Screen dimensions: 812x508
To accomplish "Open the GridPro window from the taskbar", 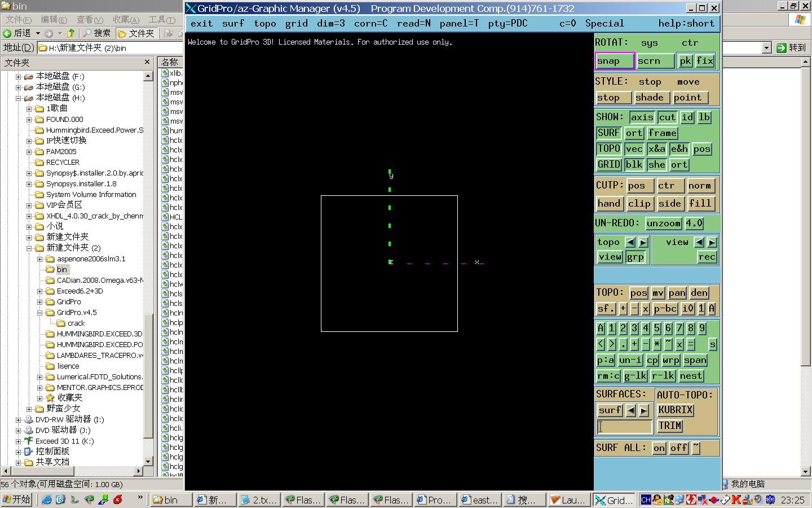I will pos(615,500).
